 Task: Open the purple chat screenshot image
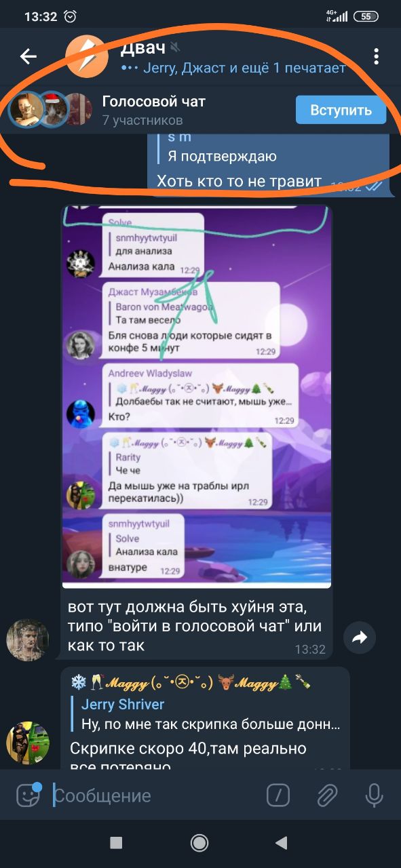[197, 397]
